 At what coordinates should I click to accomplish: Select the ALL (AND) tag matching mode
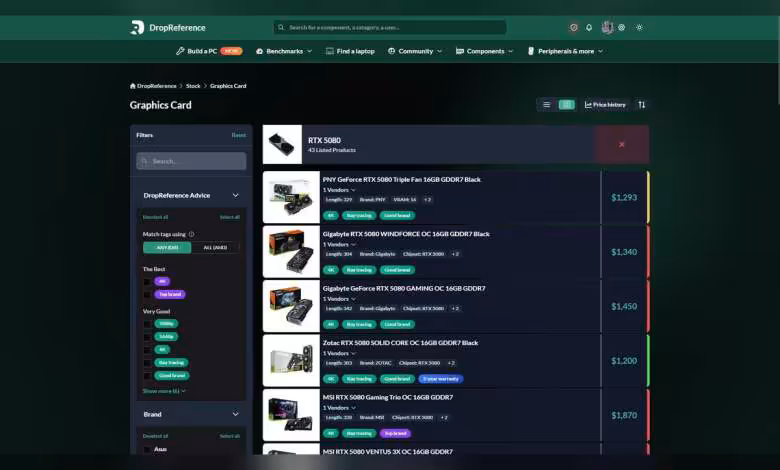click(x=215, y=247)
